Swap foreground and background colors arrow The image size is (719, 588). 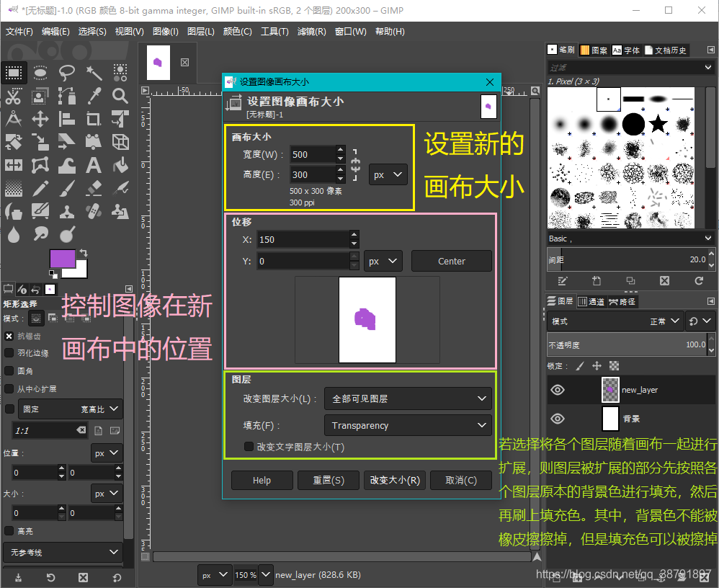point(84,252)
